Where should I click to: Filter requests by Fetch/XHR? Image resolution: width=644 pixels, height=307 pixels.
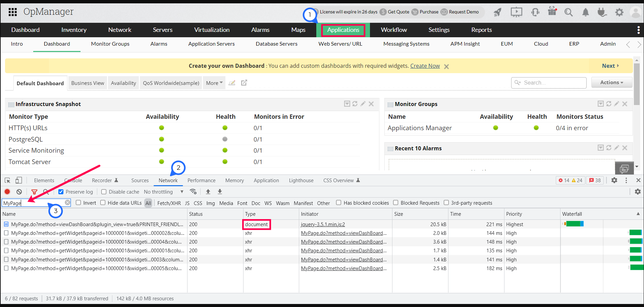point(169,203)
